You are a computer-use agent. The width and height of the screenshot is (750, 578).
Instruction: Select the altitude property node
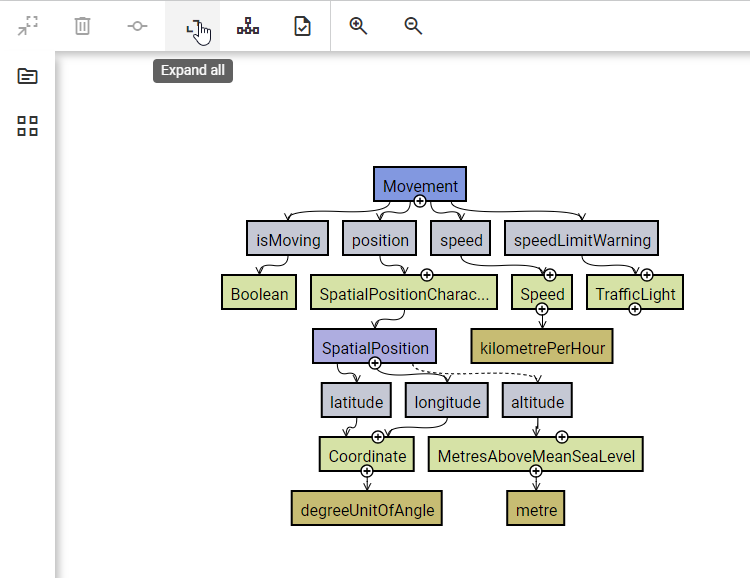coord(538,401)
